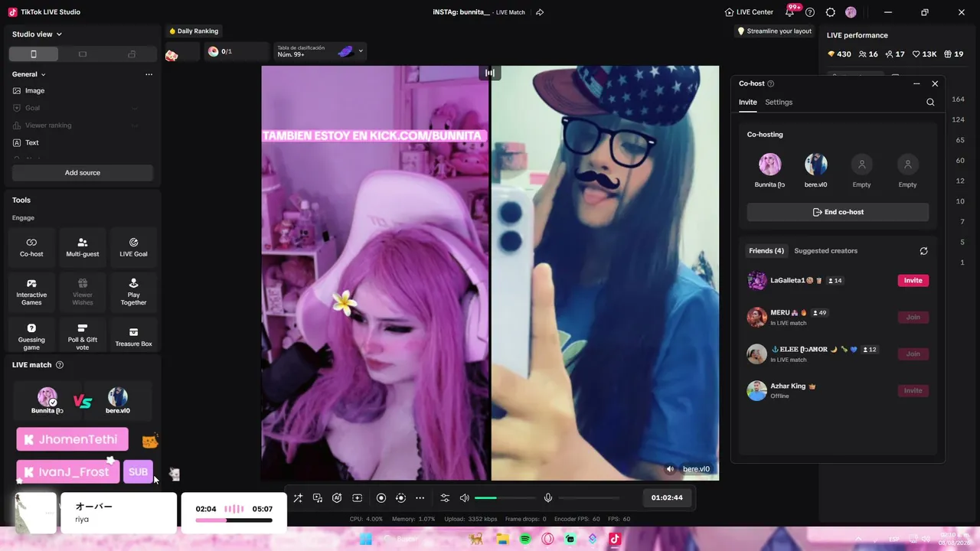This screenshot has height=551, width=980.
Task: Click the dashed-circle replay record icon
Action: pyautogui.click(x=400, y=498)
